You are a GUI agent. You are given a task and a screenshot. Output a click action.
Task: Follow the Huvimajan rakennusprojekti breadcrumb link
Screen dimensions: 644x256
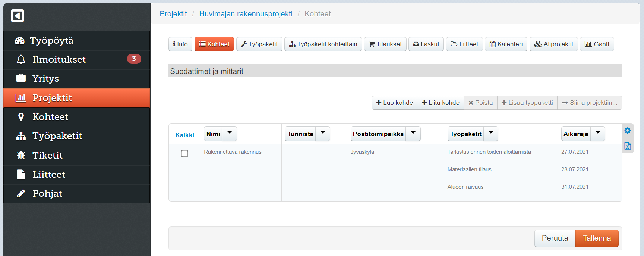click(246, 14)
